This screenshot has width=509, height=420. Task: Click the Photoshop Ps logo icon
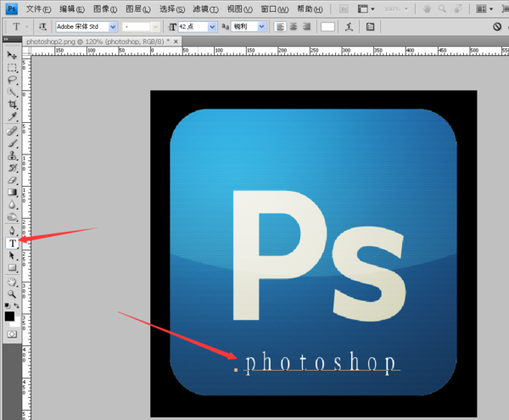click(x=11, y=8)
